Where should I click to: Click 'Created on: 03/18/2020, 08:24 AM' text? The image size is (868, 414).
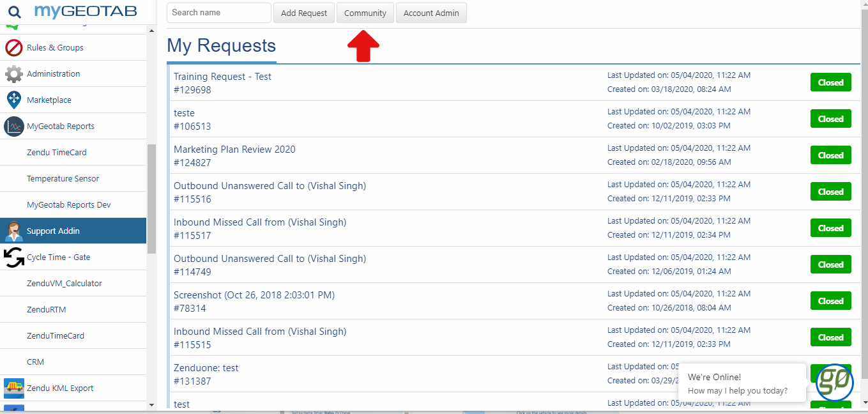pyautogui.click(x=669, y=89)
